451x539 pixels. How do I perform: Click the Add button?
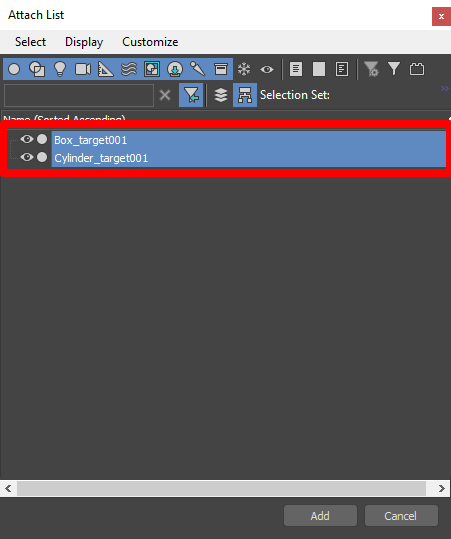tap(320, 516)
